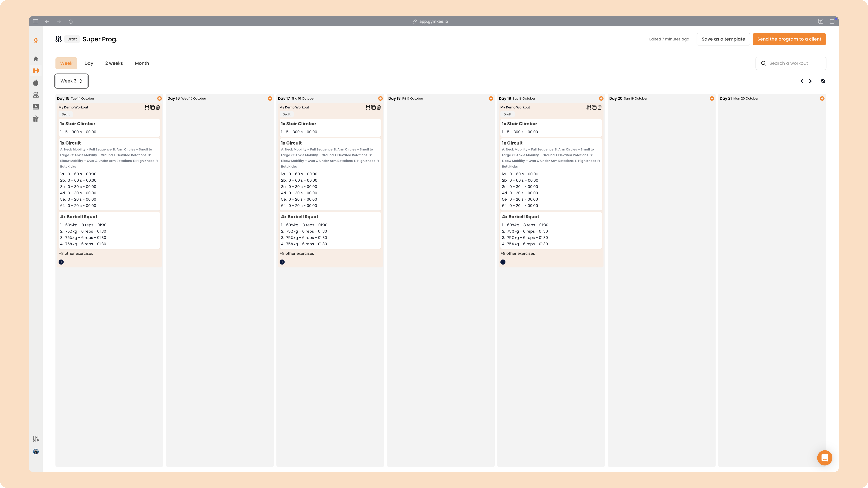Click the refresh sync calendar icon
868x488 pixels.
pos(823,81)
